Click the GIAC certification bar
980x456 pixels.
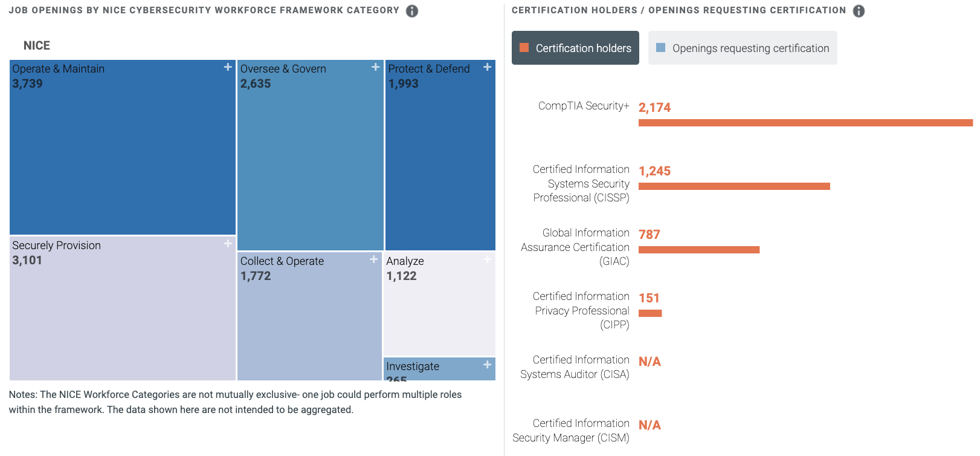[x=699, y=250]
